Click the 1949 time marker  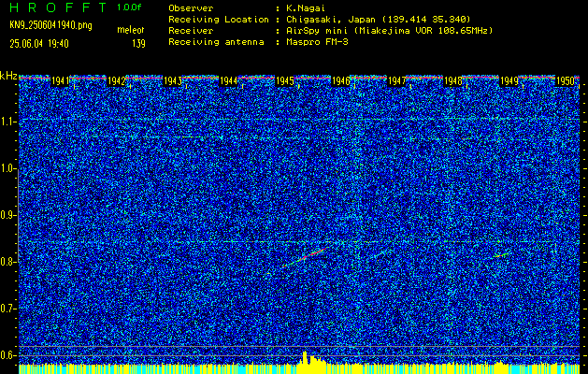[x=509, y=81]
